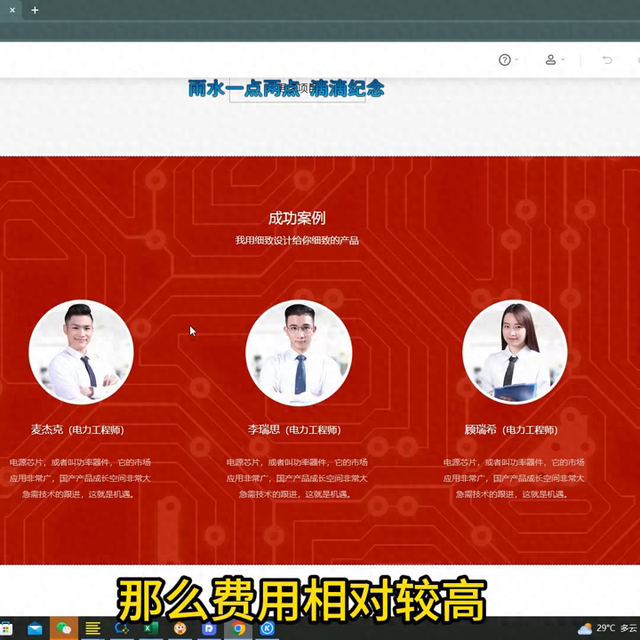Switch to Chrome on the taskbar

(x=238, y=629)
